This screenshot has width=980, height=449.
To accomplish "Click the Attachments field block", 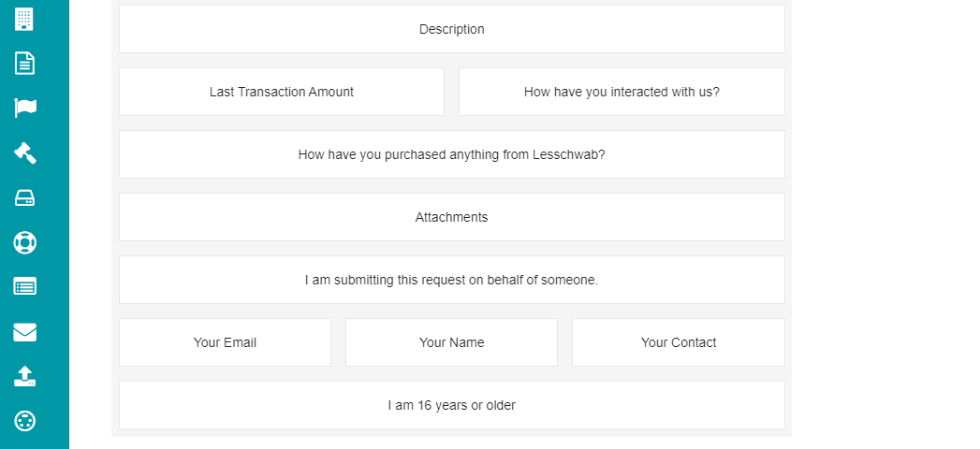I will [x=452, y=217].
